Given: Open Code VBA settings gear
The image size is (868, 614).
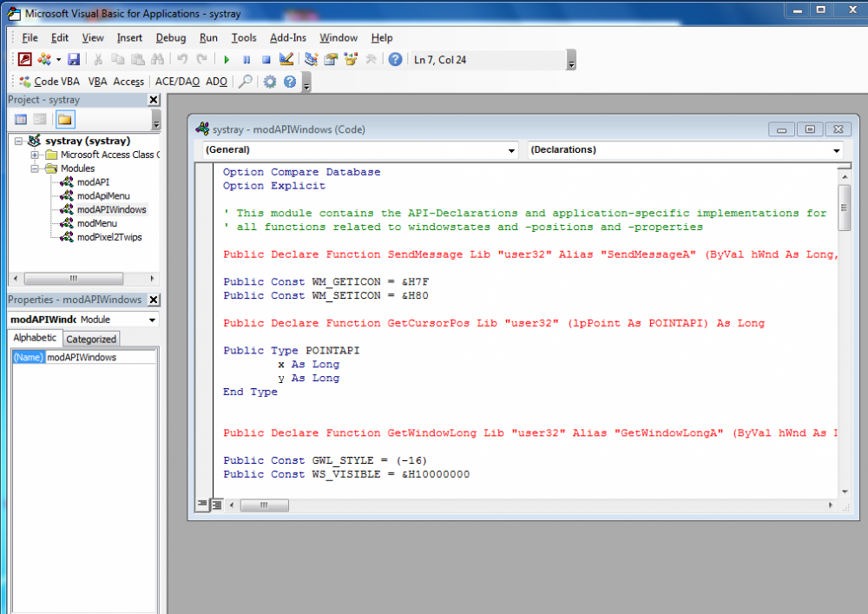Looking at the screenshot, I should (x=270, y=82).
